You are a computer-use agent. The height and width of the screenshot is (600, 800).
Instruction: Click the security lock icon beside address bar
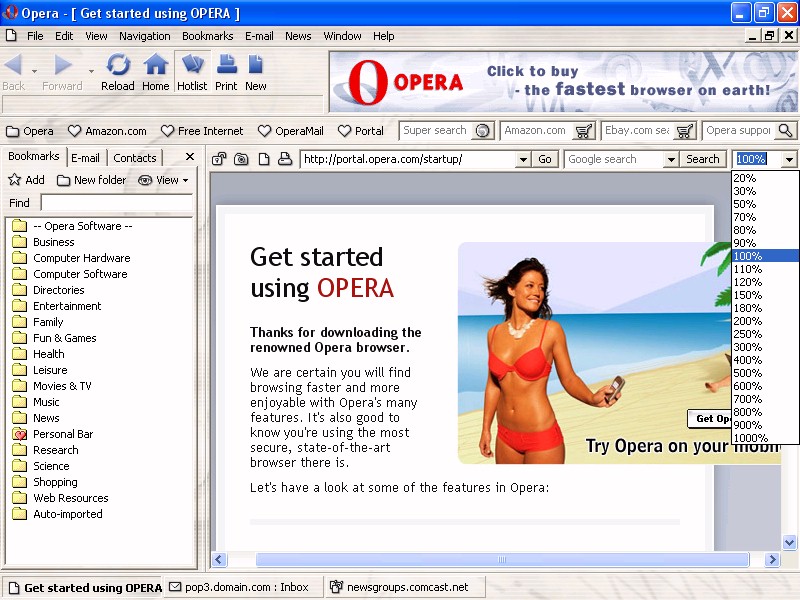pyautogui.click(x=219, y=159)
